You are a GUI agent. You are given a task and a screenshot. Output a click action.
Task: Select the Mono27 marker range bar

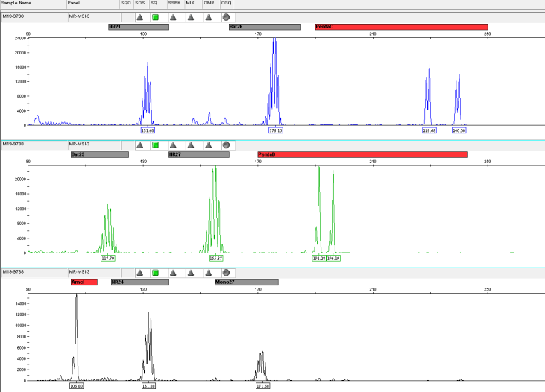(246, 282)
